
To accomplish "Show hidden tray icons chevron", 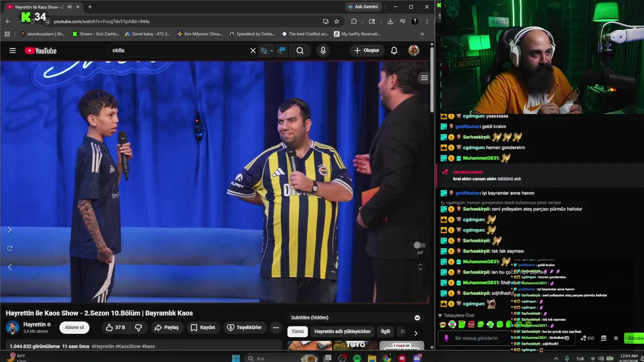I will point(556,358).
